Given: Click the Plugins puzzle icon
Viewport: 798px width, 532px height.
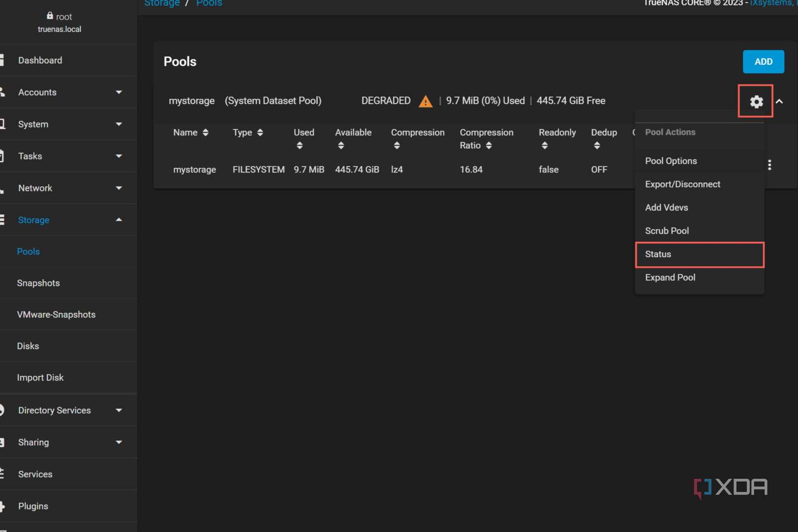Looking at the screenshot, I should pyautogui.click(x=2, y=506).
